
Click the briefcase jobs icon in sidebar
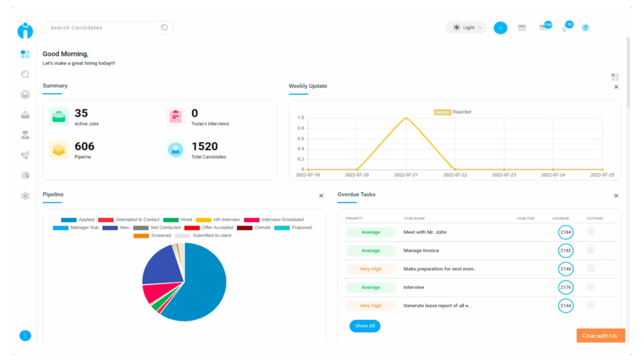coord(25,115)
